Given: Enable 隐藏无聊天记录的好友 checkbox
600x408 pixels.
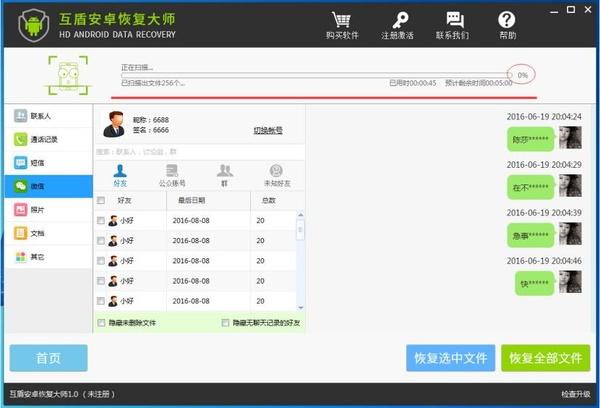Looking at the screenshot, I should [x=225, y=323].
